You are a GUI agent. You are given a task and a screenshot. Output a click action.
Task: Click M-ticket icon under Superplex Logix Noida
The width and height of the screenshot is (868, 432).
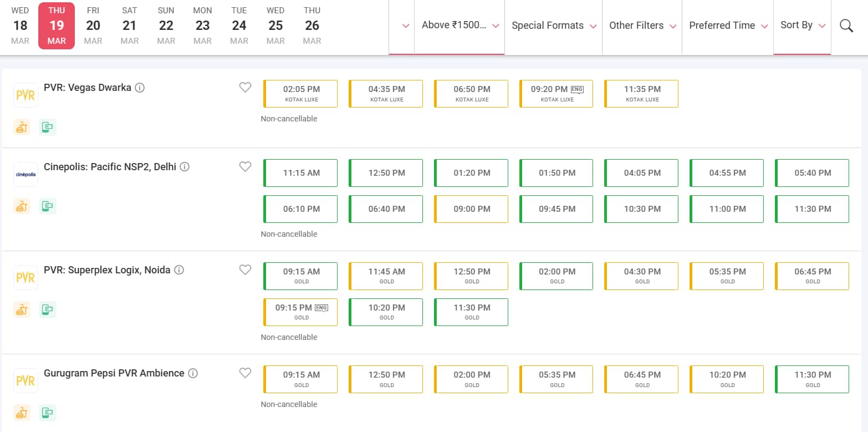coord(48,309)
